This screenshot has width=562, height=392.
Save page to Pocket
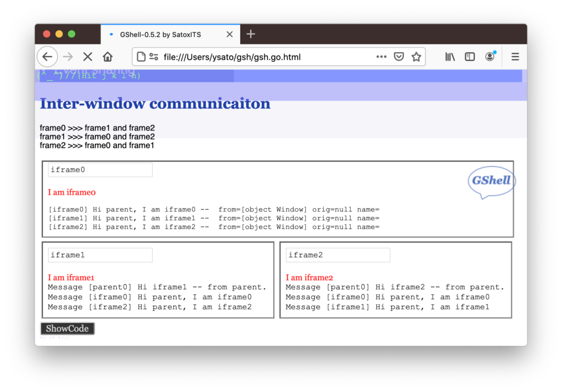pyautogui.click(x=400, y=57)
